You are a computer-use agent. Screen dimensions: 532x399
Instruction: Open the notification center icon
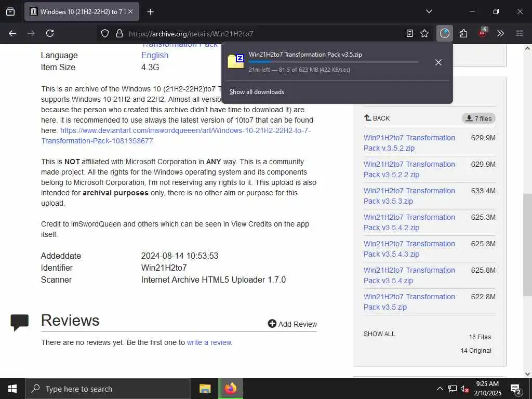(x=516, y=389)
